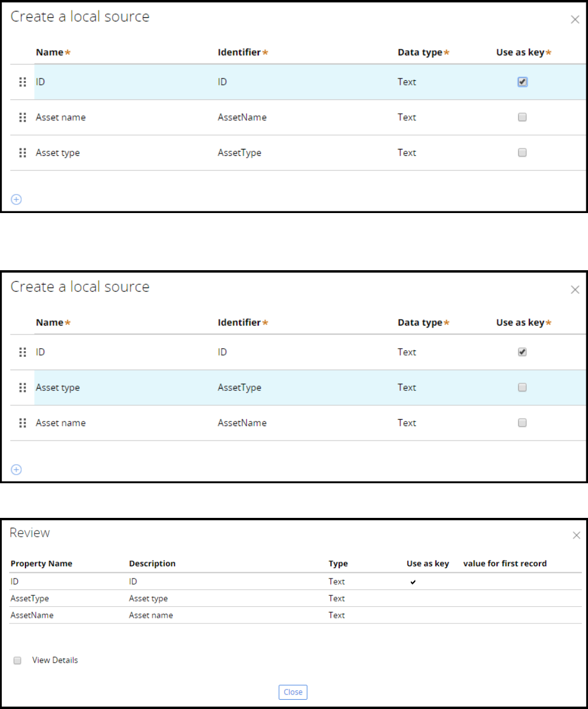Image resolution: width=588 pixels, height=709 pixels.
Task: Check Use as key for highlighted Asset type row
Action: coord(522,387)
